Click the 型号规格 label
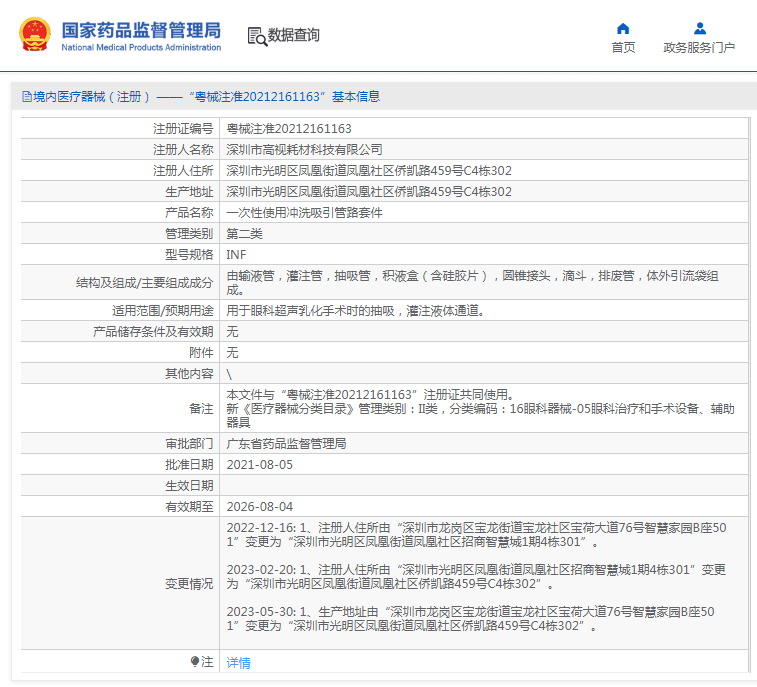Viewport: 757px width, 687px height. [x=189, y=255]
